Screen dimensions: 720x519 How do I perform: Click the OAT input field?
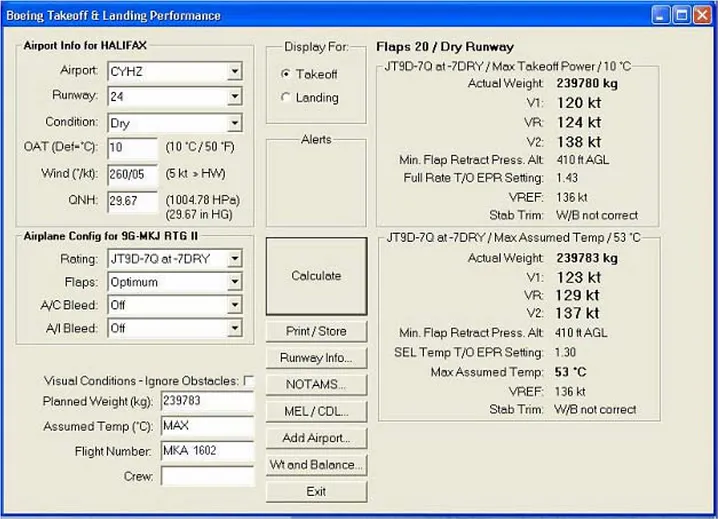click(132, 148)
